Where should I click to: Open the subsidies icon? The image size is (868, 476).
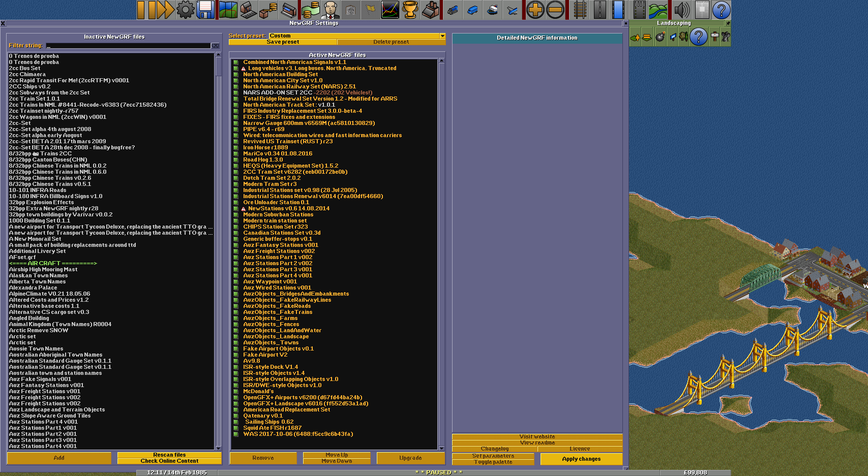pyautogui.click(x=268, y=10)
